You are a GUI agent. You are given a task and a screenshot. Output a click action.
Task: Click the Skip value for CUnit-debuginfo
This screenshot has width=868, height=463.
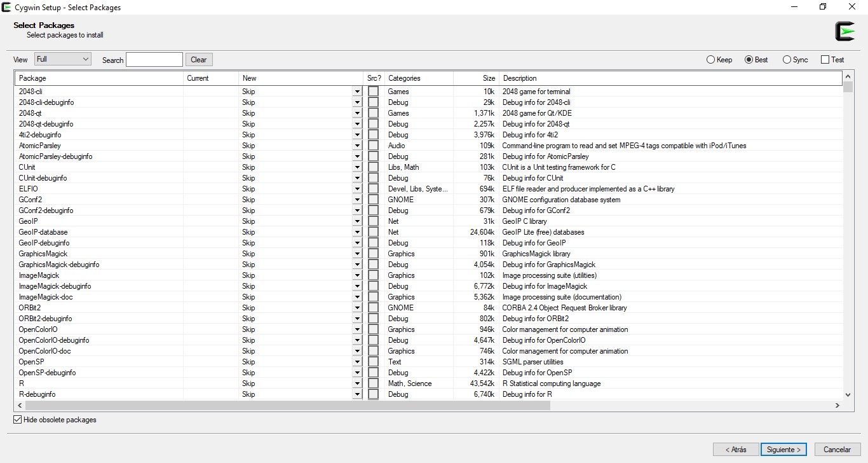point(248,178)
